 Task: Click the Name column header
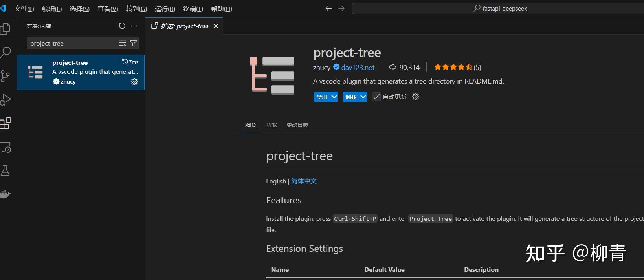[x=280, y=269]
